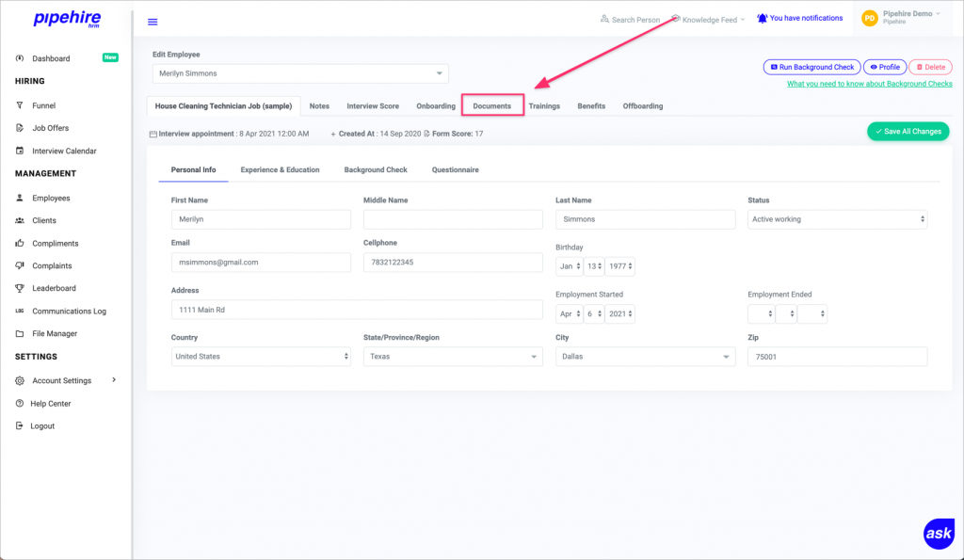
Task: Open the "ask" chat widget
Action: [939, 534]
